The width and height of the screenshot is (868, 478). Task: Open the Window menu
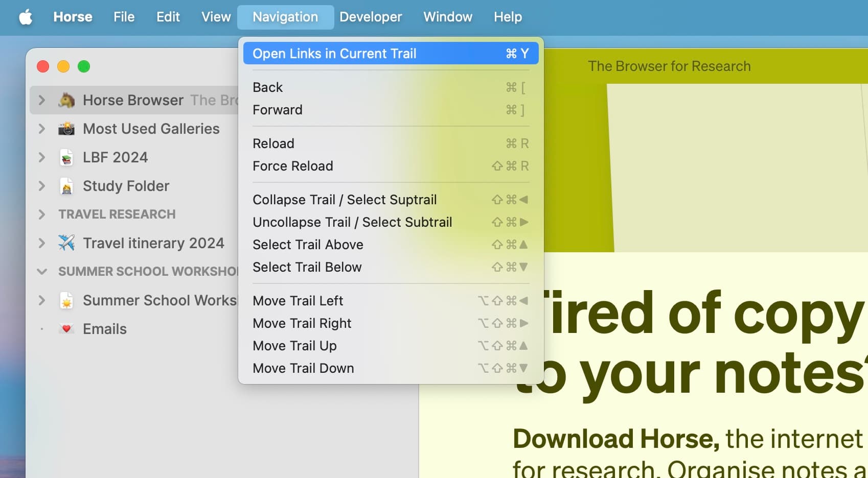click(447, 17)
